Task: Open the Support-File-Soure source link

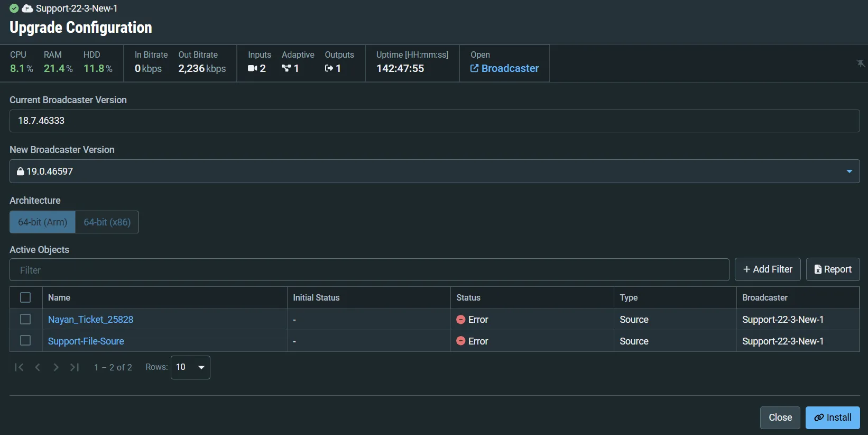Action: 86,341
